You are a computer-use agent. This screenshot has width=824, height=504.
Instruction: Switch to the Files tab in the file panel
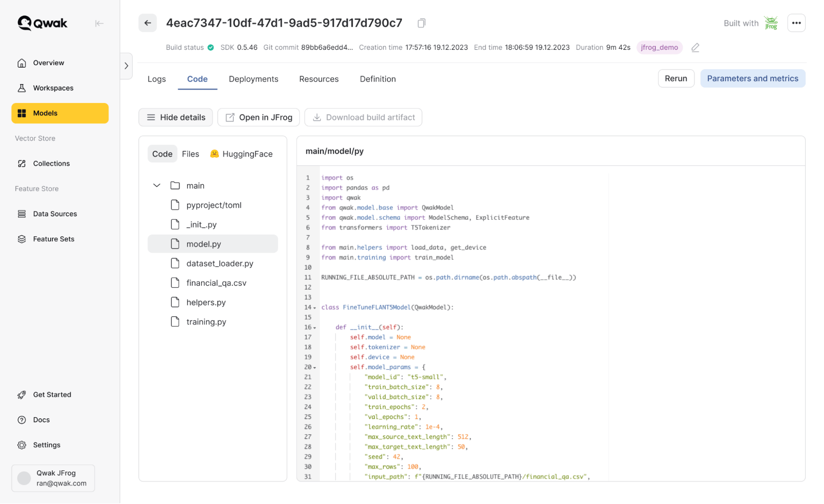tap(190, 154)
